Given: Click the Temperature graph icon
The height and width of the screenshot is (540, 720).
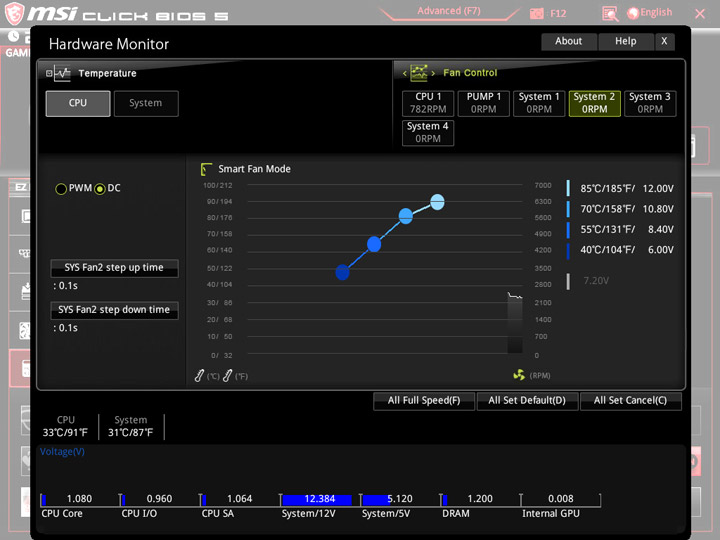Looking at the screenshot, I should pyautogui.click(x=62, y=73).
